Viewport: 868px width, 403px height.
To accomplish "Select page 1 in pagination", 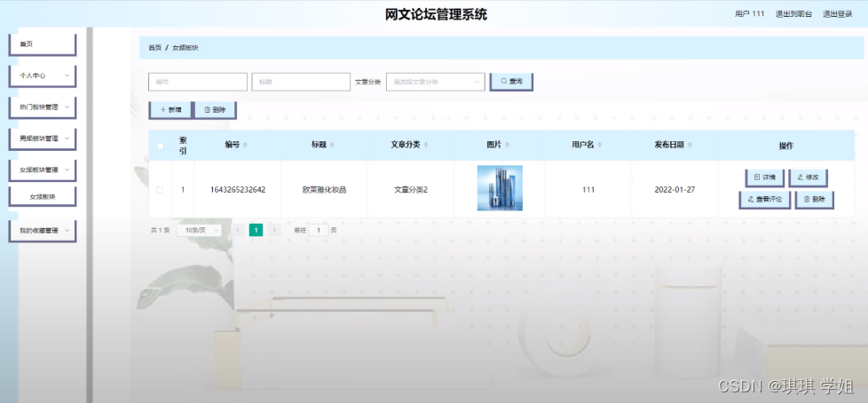I will (x=256, y=230).
